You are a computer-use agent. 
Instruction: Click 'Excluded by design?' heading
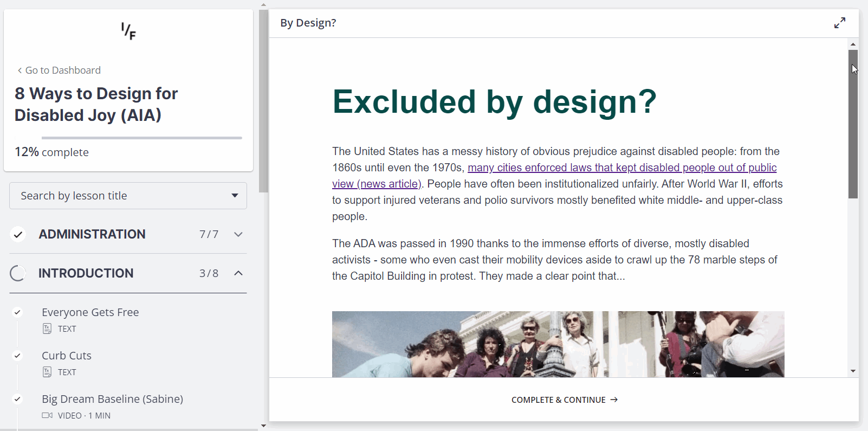494,102
